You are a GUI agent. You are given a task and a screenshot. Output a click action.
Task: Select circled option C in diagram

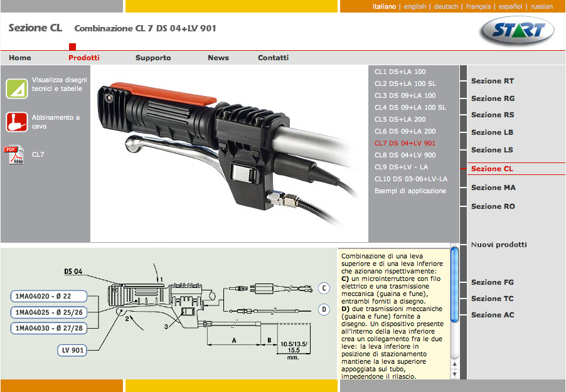tap(324, 289)
